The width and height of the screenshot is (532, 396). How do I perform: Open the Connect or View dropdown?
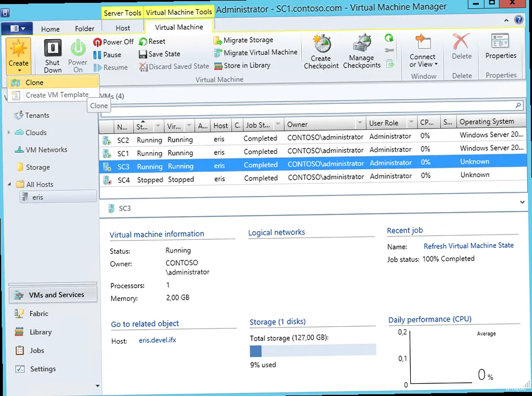click(x=423, y=61)
